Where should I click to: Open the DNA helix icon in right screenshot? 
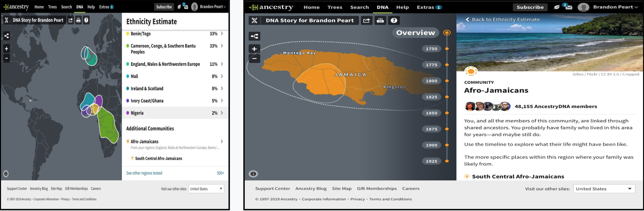click(254, 20)
